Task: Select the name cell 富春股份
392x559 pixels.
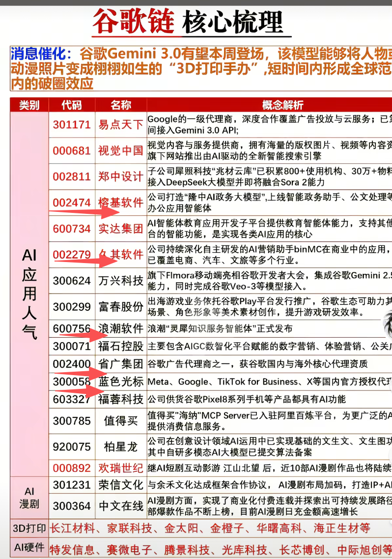Action: point(121,307)
